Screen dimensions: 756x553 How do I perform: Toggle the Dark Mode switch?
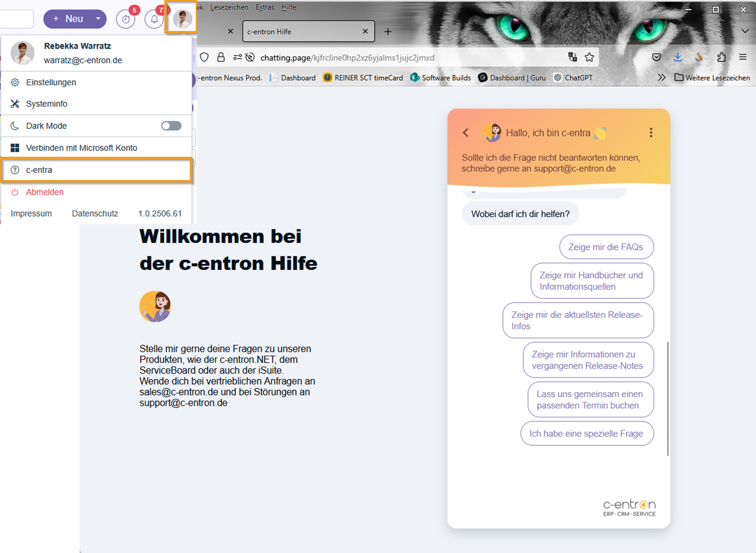[x=171, y=126]
